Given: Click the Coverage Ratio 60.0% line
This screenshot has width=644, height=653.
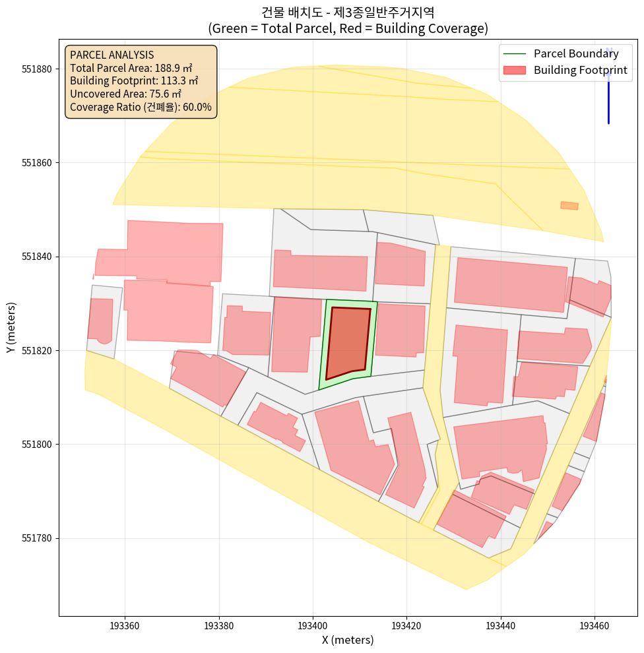Looking at the screenshot, I should tap(141, 107).
